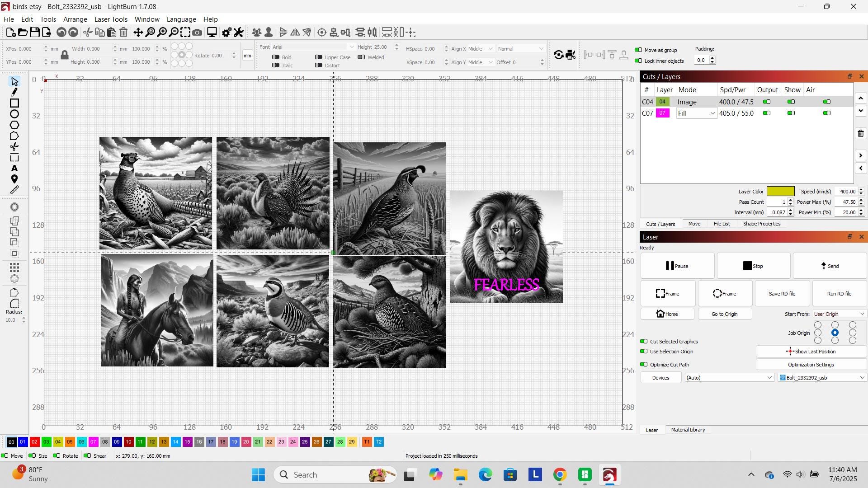Delete layer using Cuts panel trash icon
The height and width of the screenshot is (488, 868).
[x=861, y=134]
